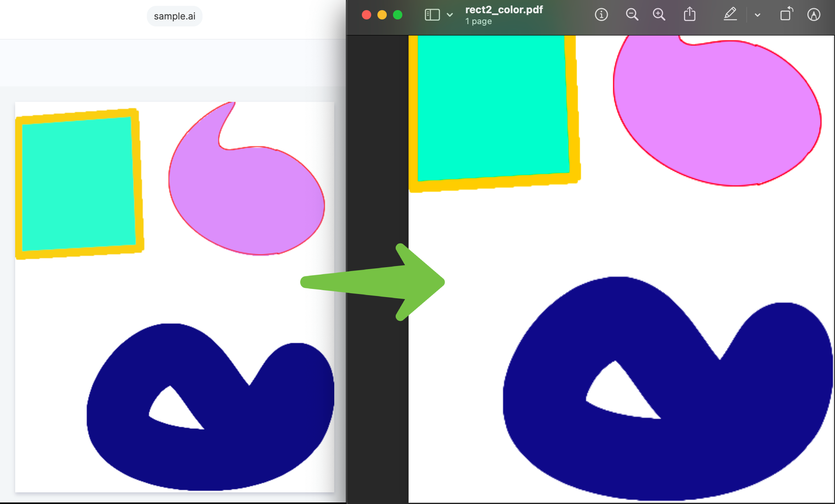The width and height of the screenshot is (835, 504).
Task: Click the sample.ai file label
Action: click(x=174, y=16)
